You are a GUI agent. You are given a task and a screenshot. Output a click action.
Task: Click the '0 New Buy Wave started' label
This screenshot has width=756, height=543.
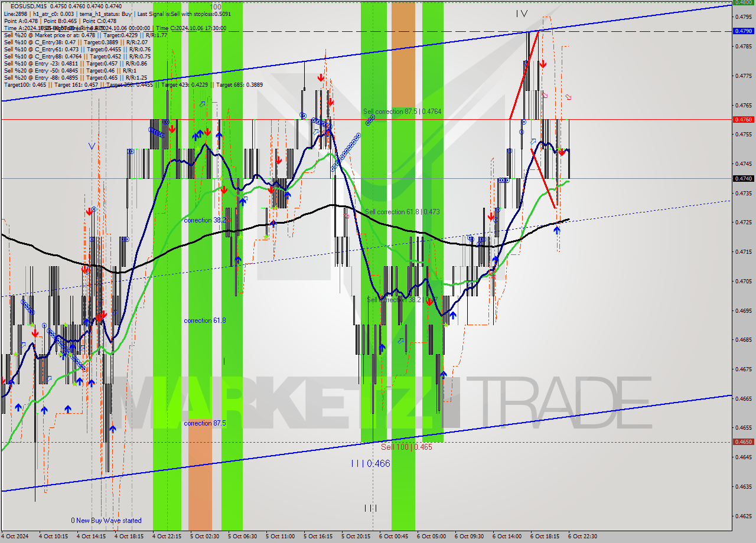(x=106, y=521)
